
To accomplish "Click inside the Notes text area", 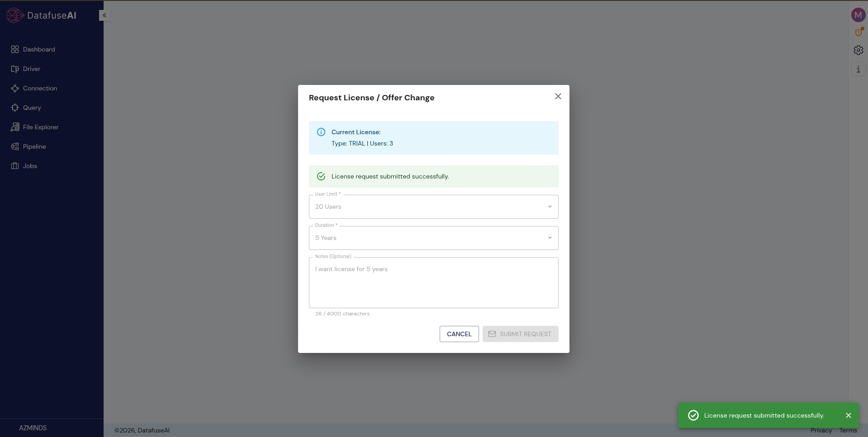I will [x=433, y=283].
